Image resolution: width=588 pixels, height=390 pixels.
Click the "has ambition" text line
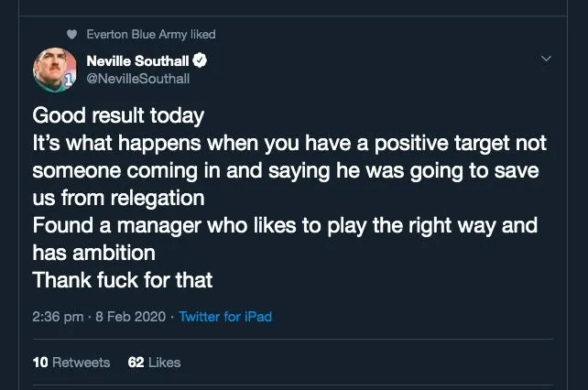(x=93, y=253)
